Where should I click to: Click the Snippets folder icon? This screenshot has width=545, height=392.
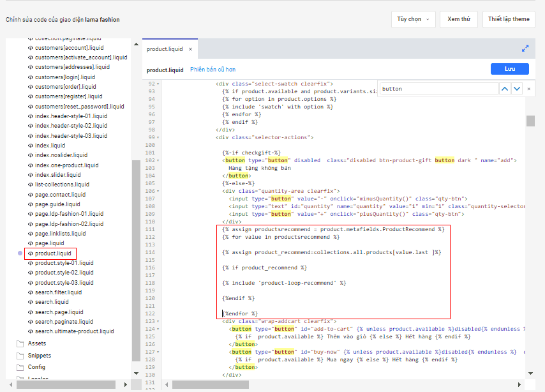pyautogui.click(x=20, y=356)
